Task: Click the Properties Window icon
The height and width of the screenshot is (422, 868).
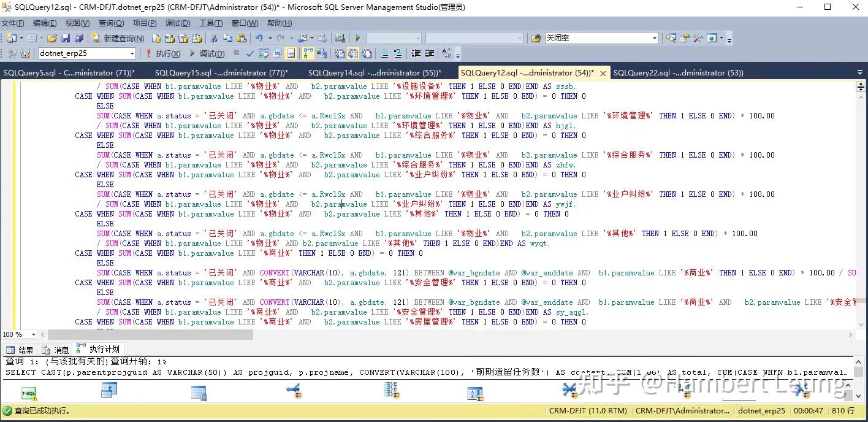Action: point(683,38)
